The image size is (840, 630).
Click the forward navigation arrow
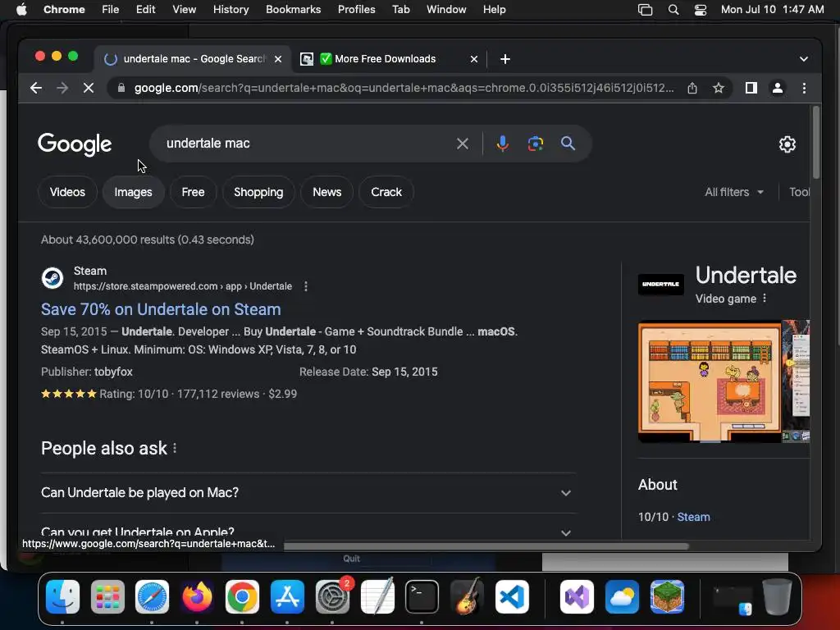62,88
